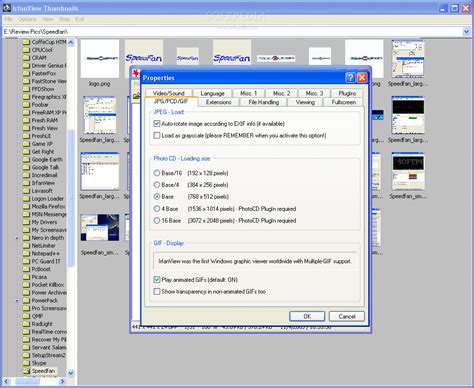This screenshot has height=388, width=474.
Task: Click folder tree scroll-up arrow
Action: click(x=71, y=42)
